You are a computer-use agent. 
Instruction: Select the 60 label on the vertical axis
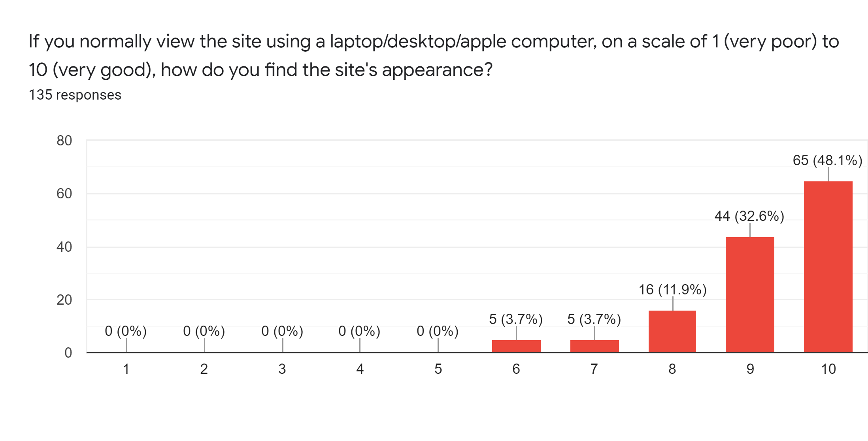click(x=64, y=194)
